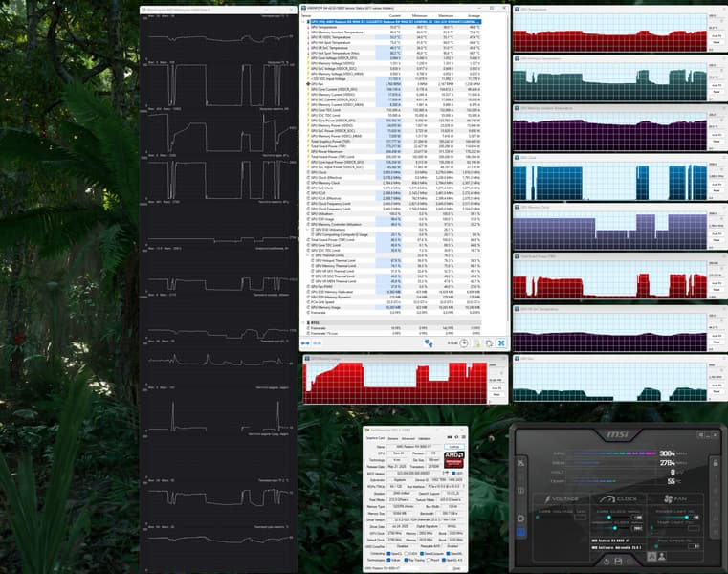Collapse GPU D3D Utilizations group in HWiNFO
728x574 pixels.
[x=308, y=230]
